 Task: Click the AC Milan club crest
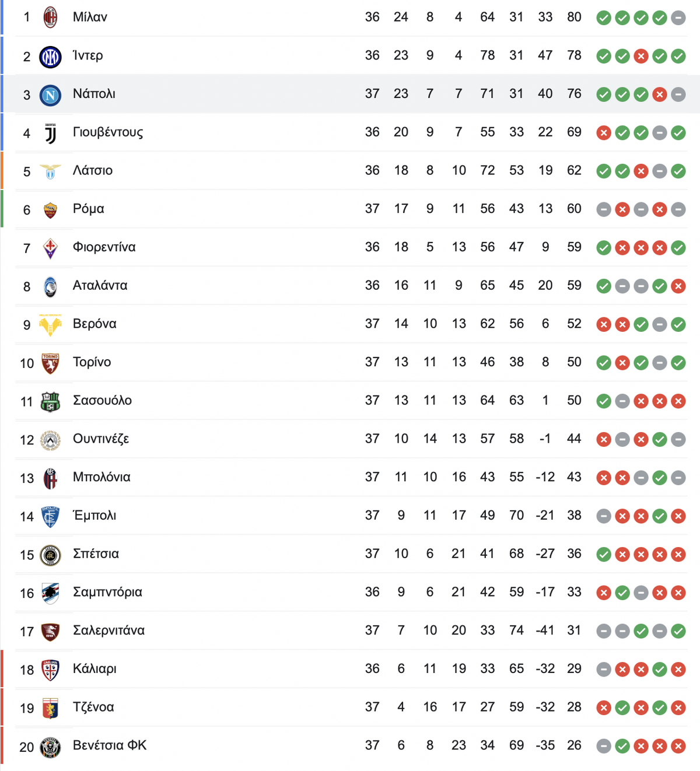tap(51, 17)
